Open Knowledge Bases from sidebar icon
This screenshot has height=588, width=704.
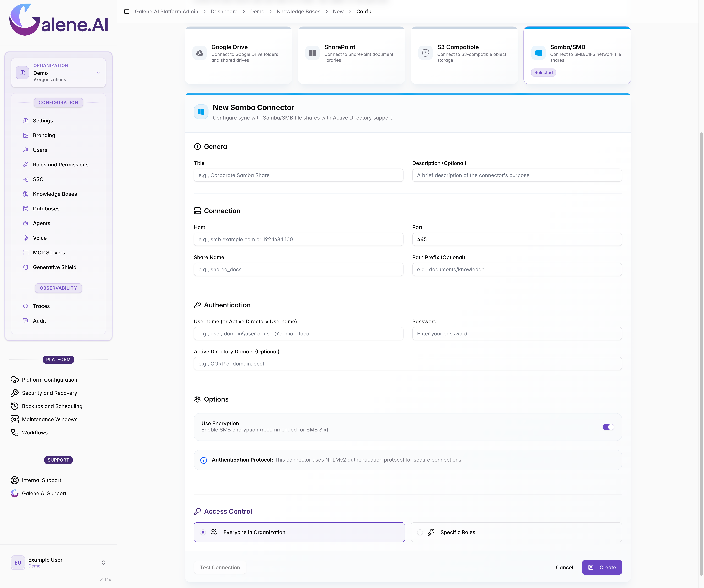[x=25, y=194]
